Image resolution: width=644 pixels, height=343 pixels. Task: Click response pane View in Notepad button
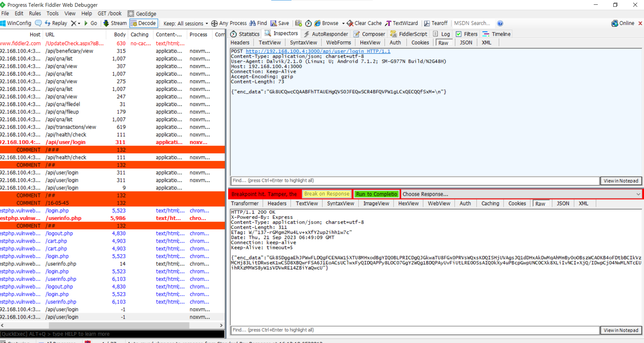click(x=621, y=330)
